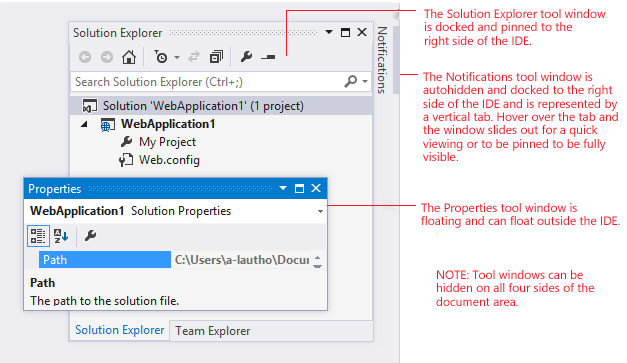Viewport: 627px width, 363px height.
Task: Open Pending Changes Filter clock icon
Action: pos(161,57)
